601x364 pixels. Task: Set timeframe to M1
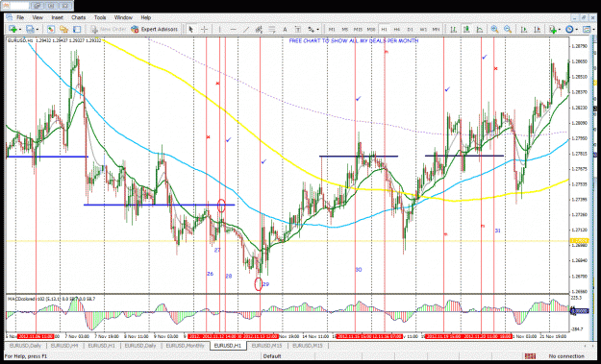click(332, 29)
